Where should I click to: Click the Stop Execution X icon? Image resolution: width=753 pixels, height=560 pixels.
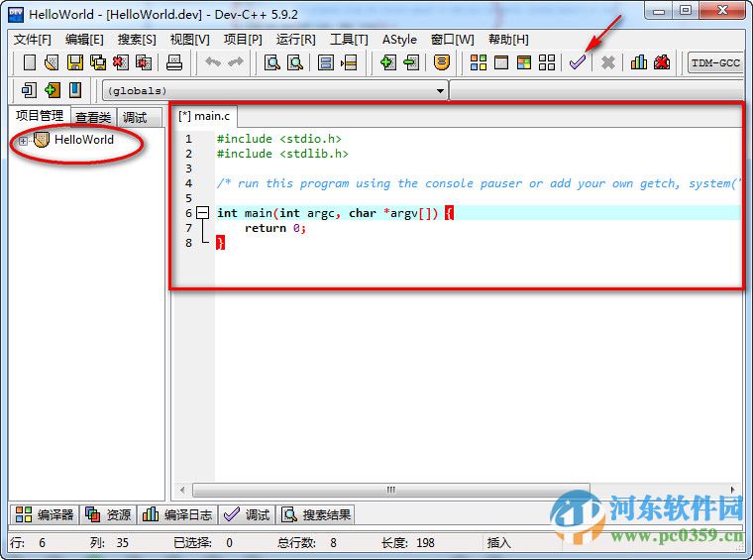click(608, 62)
